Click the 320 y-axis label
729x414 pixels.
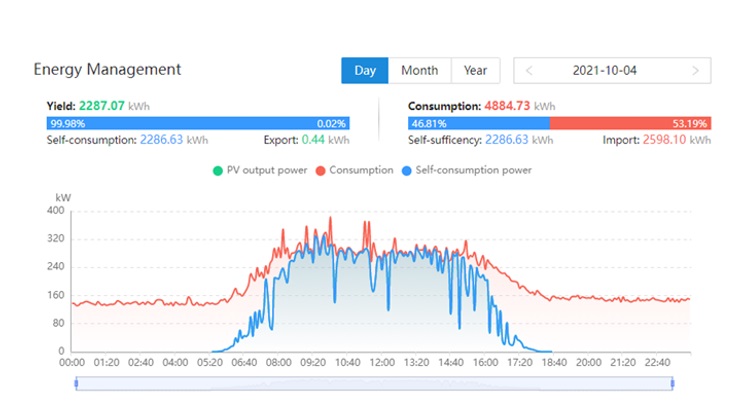point(56,239)
